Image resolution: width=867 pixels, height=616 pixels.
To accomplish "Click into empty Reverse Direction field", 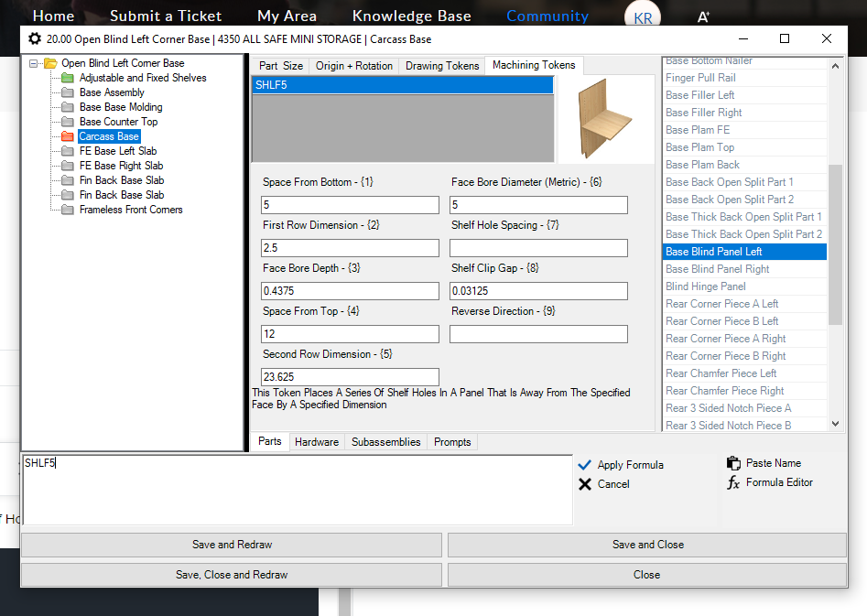I will 538,334.
